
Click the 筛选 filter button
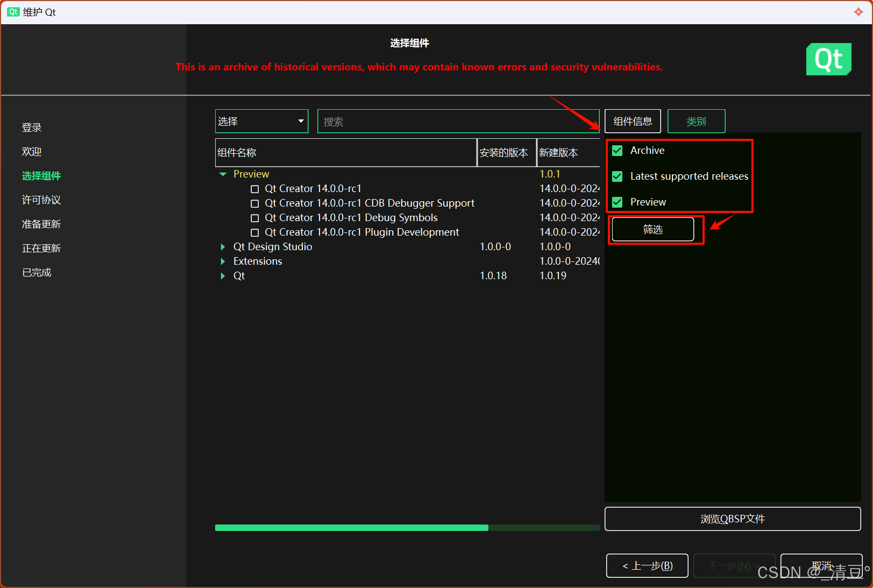tap(653, 230)
